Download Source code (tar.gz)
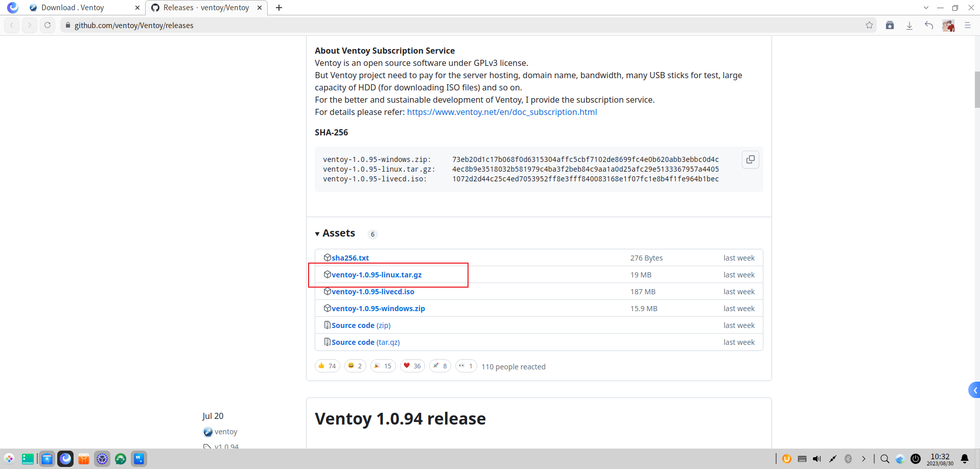 (366, 342)
